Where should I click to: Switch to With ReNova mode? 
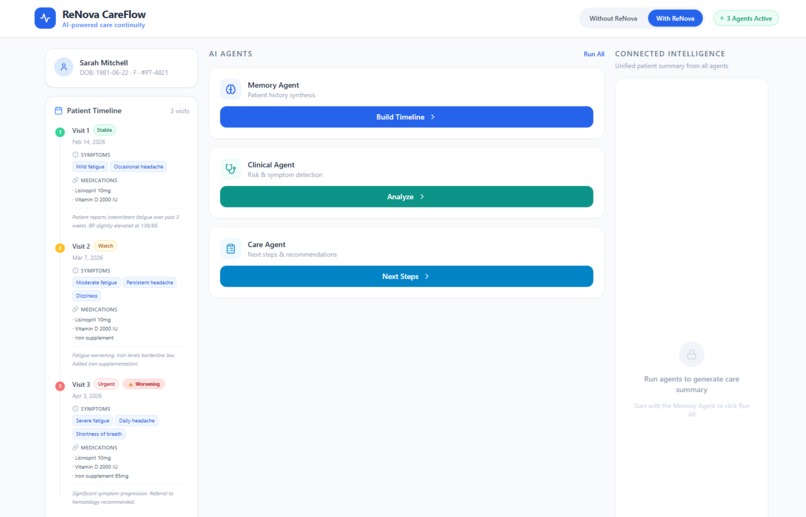pyautogui.click(x=675, y=19)
